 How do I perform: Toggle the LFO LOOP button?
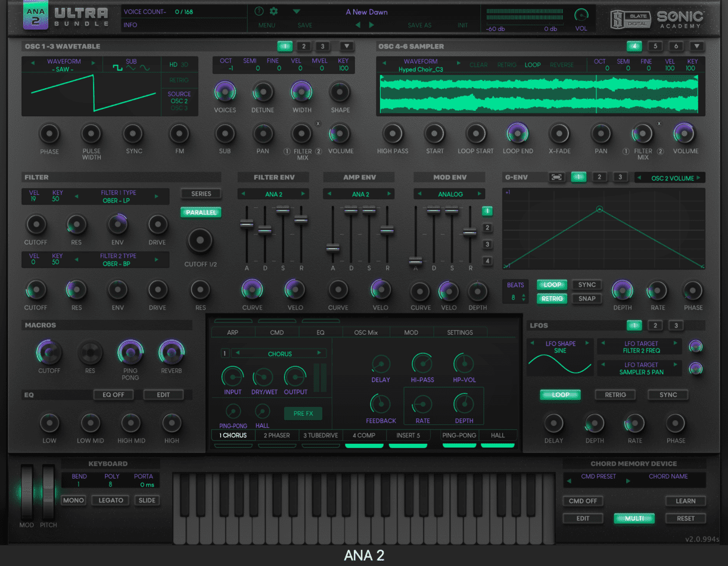click(561, 394)
